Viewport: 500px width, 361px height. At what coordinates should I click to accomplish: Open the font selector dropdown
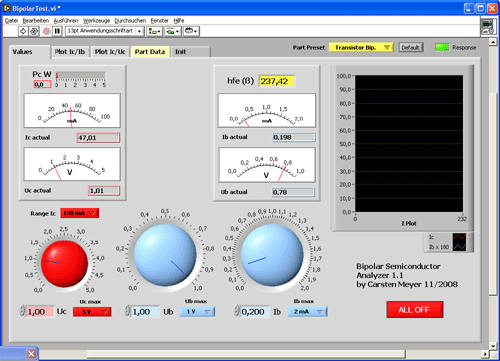pyautogui.click(x=105, y=31)
